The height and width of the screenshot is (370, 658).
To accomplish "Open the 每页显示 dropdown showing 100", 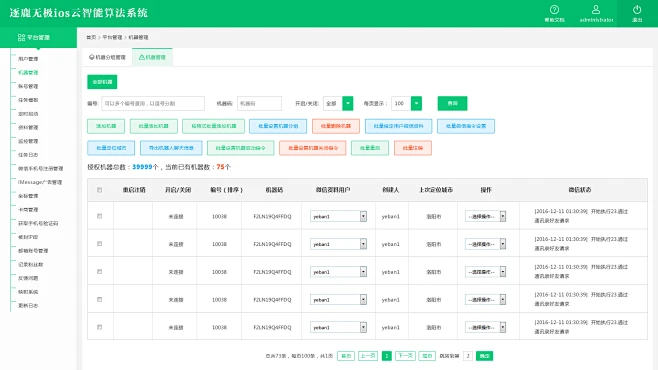I will point(407,103).
